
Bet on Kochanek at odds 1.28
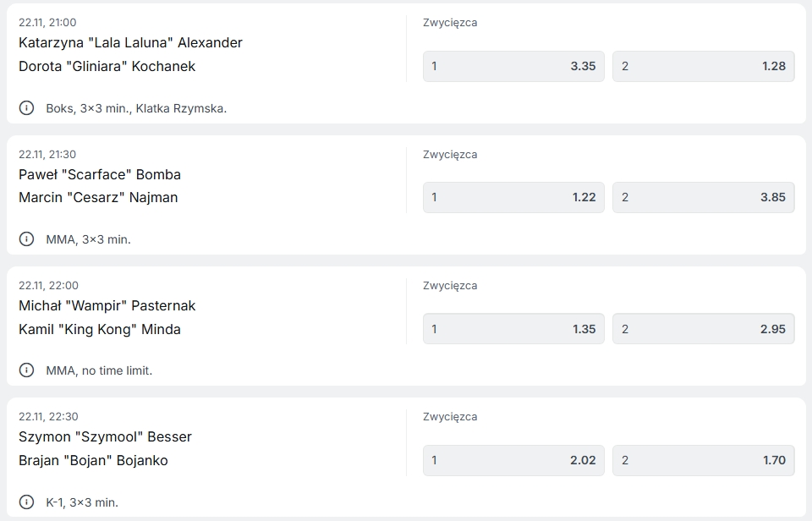(703, 66)
